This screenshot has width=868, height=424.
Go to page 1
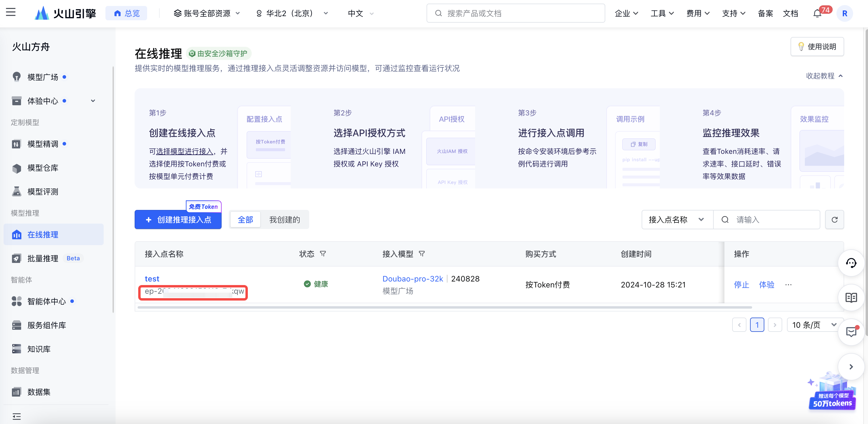click(757, 325)
